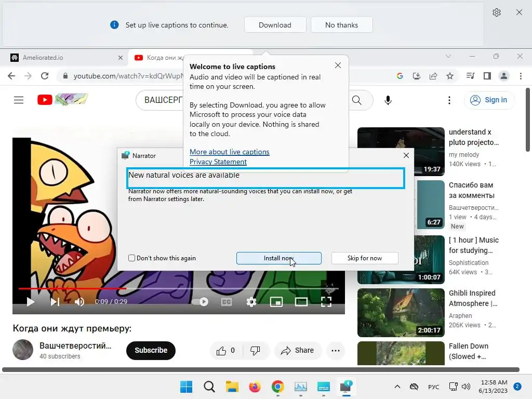Screen dimensions: 532x399
Task: Open Windows Start menu
Action: pyautogui.click(x=187, y=387)
